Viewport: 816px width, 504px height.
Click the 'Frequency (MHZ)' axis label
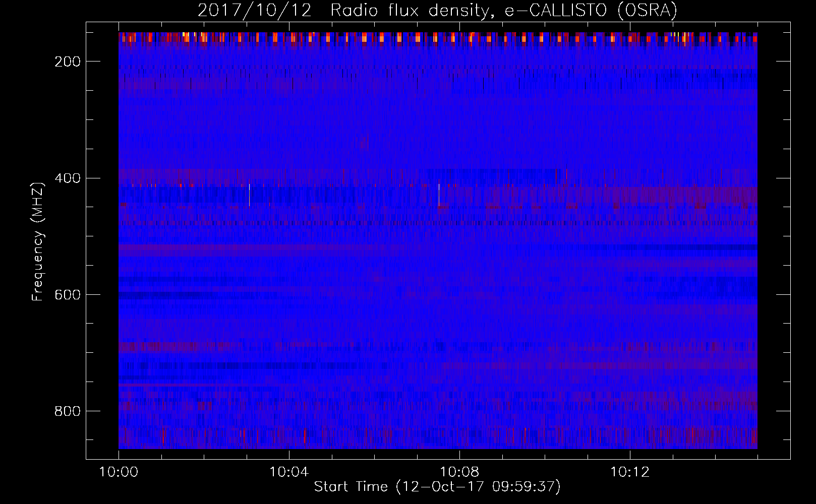pyautogui.click(x=38, y=241)
